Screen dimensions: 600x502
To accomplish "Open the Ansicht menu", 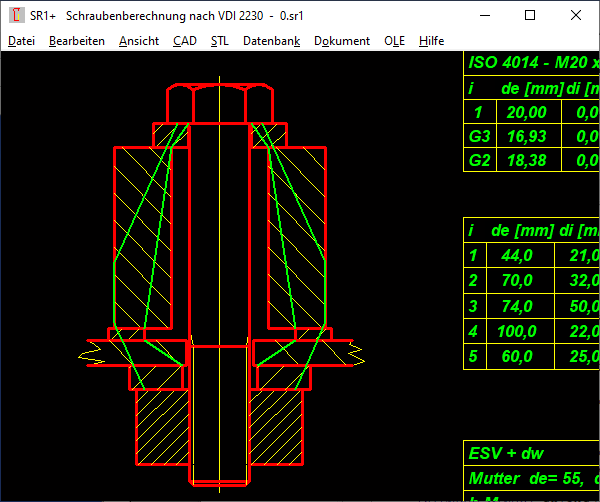I will (x=138, y=41).
